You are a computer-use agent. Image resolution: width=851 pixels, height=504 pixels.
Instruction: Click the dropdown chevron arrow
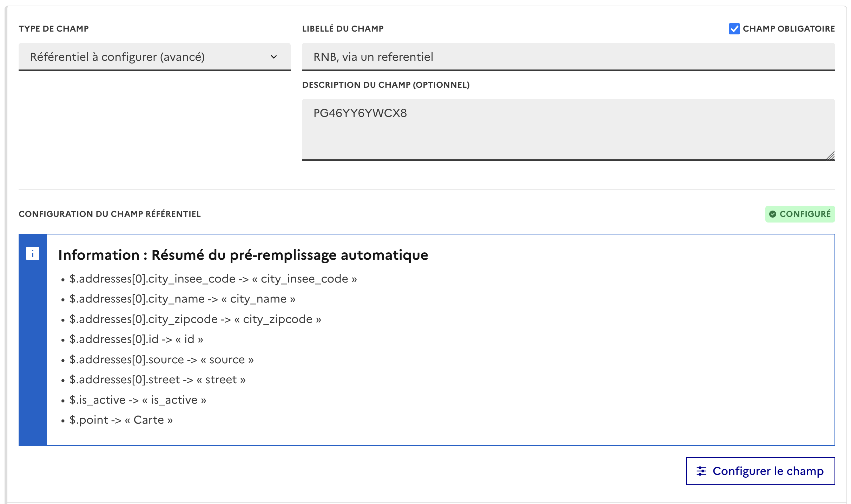(x=274, y=57)
